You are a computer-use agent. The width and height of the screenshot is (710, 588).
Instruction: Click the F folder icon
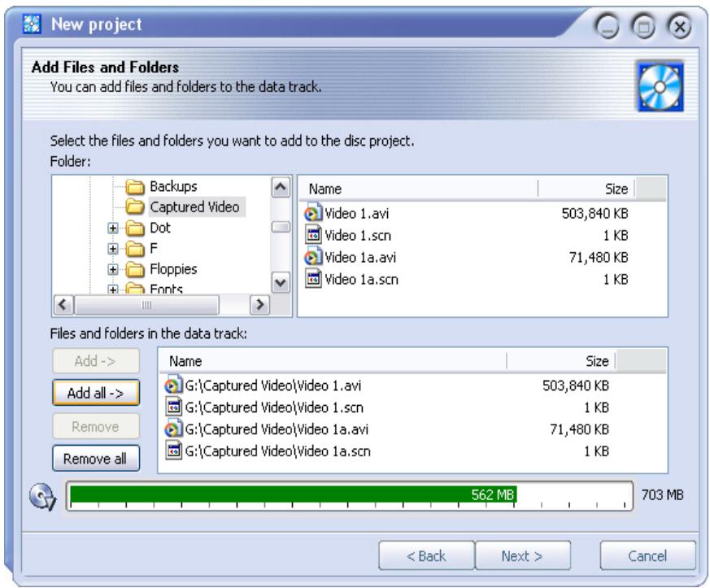134,249
